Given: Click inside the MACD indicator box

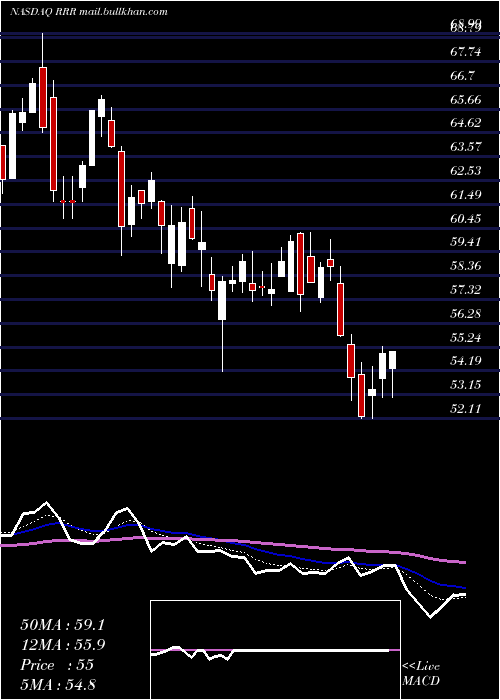Looking at the screenshot, I should coord(275,650).
